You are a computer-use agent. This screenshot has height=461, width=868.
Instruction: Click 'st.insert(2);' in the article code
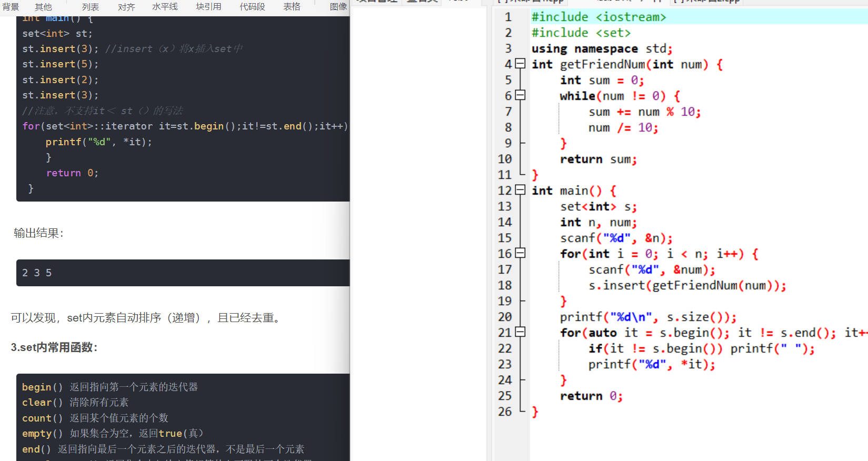(61, 79)
